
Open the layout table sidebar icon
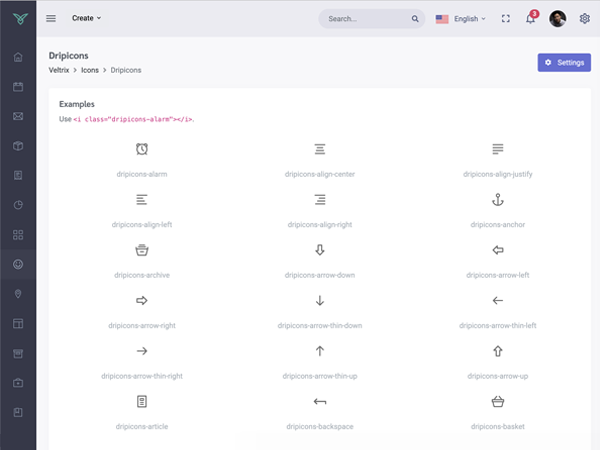(x=18, y=324)
